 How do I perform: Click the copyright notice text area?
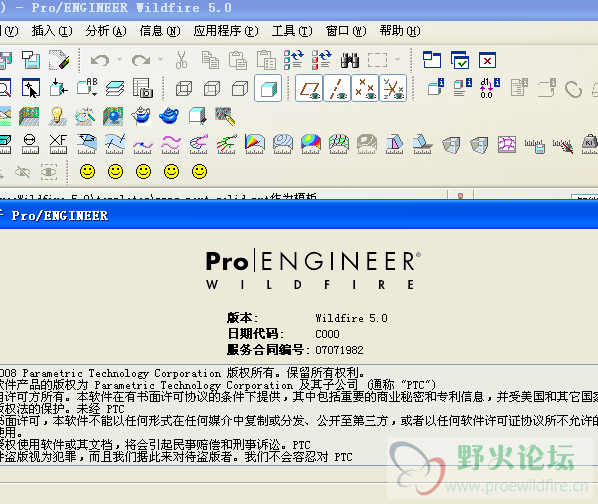pos(299,415)
